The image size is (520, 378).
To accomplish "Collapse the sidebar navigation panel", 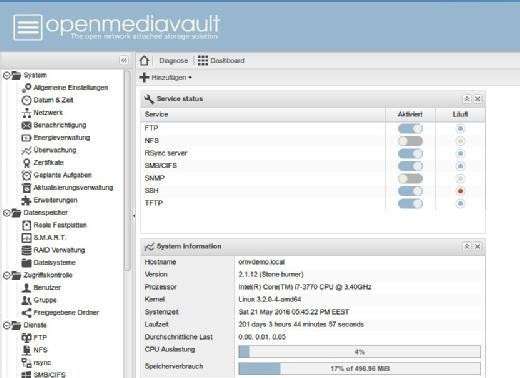I will point(124,60).
